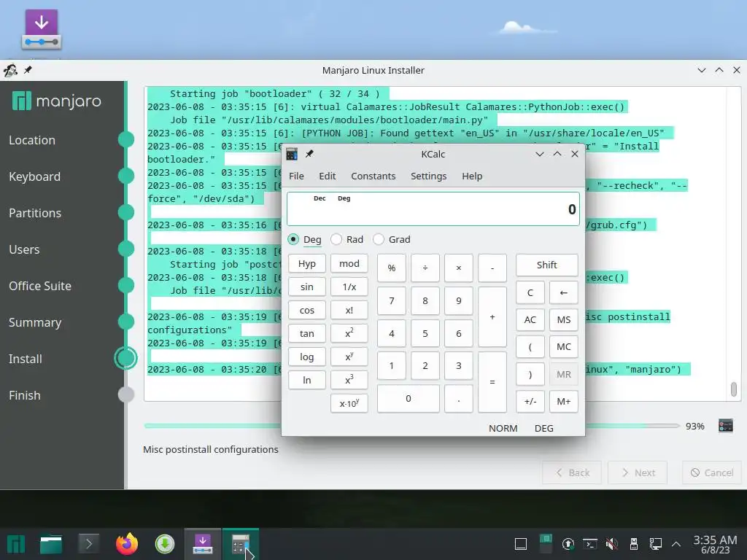Screen dimensions: 747x560
Task: Click the Cancel button in installer
Action: point(712,472)
